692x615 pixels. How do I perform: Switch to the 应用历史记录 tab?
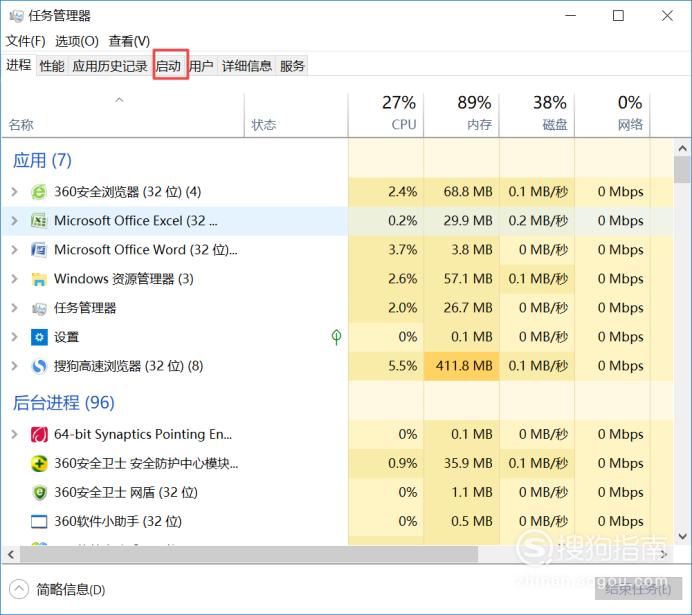click(110, 66)
